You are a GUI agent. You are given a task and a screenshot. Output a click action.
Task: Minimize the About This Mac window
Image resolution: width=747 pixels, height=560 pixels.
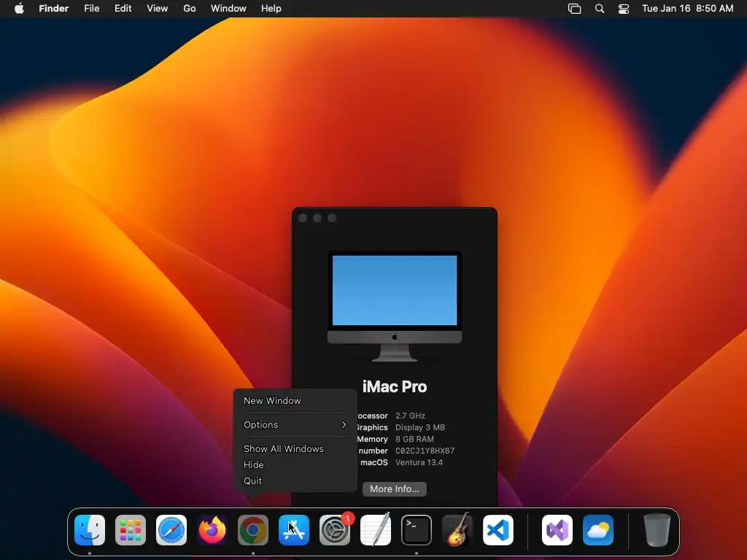317,218
